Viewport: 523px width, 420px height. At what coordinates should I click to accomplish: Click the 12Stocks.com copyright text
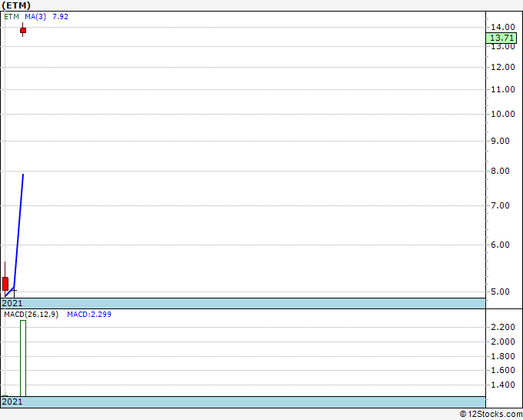[x=491, y=414]
